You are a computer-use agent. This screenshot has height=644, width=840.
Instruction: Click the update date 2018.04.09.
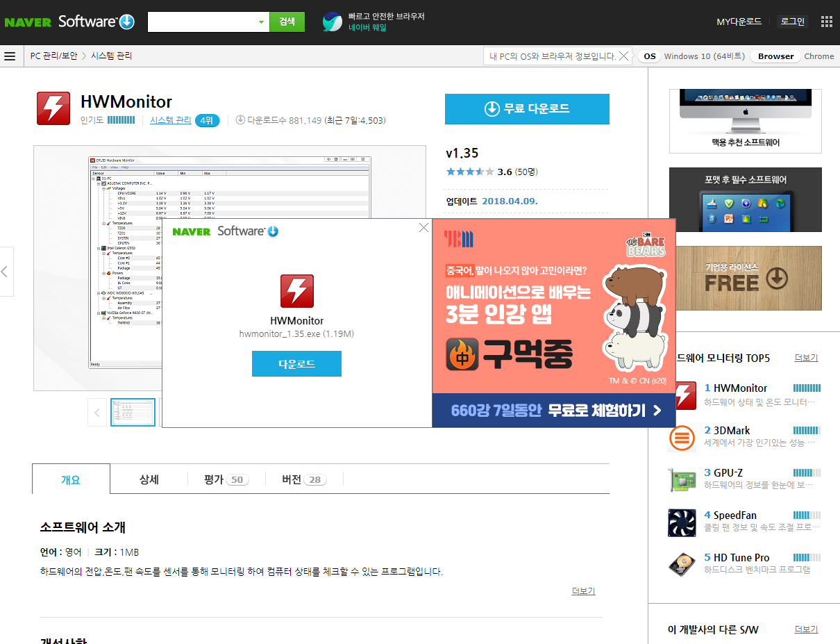[510, 201]
